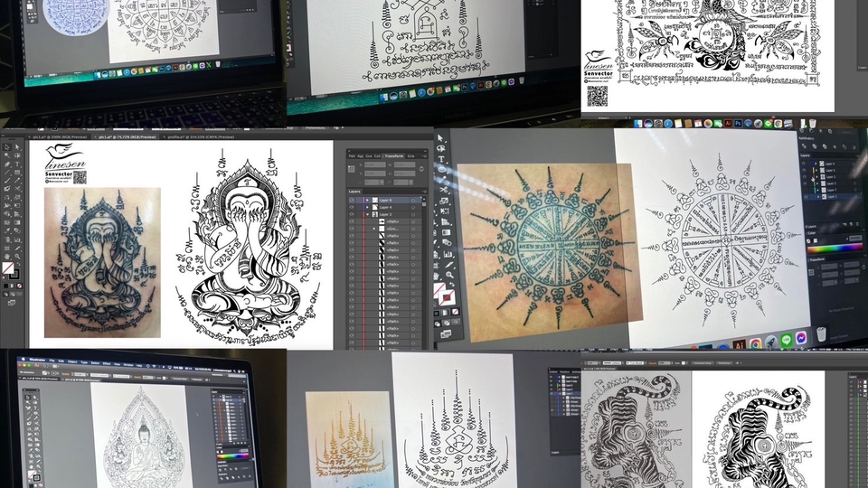
Task: Collapse Layer 2 in the Ganesha Layers panel
Action: pyautogui.click(x=368, y=215)
